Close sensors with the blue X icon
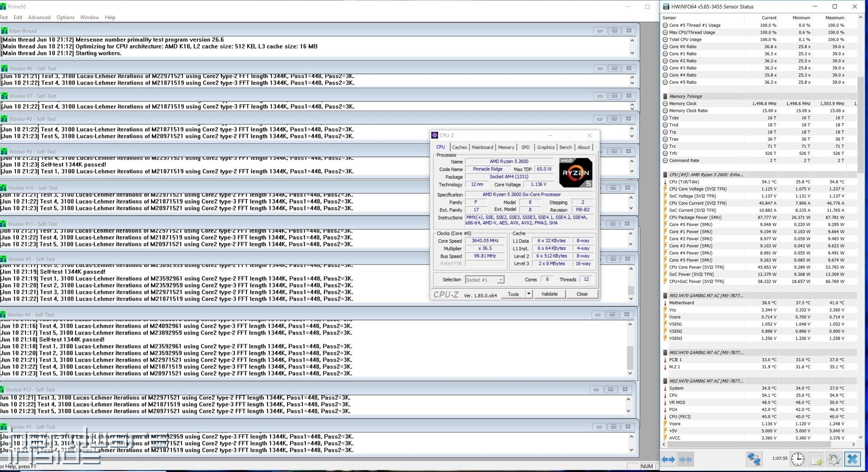 (852, 459)
